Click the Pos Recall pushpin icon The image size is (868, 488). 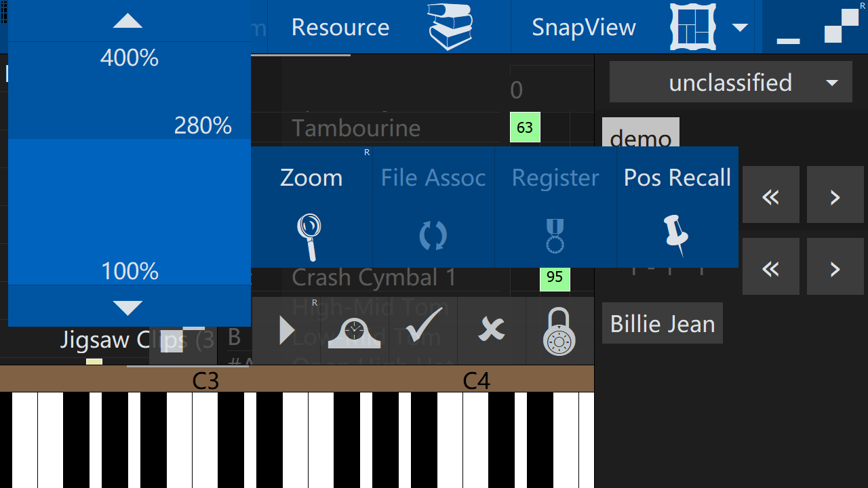(676, 235)
